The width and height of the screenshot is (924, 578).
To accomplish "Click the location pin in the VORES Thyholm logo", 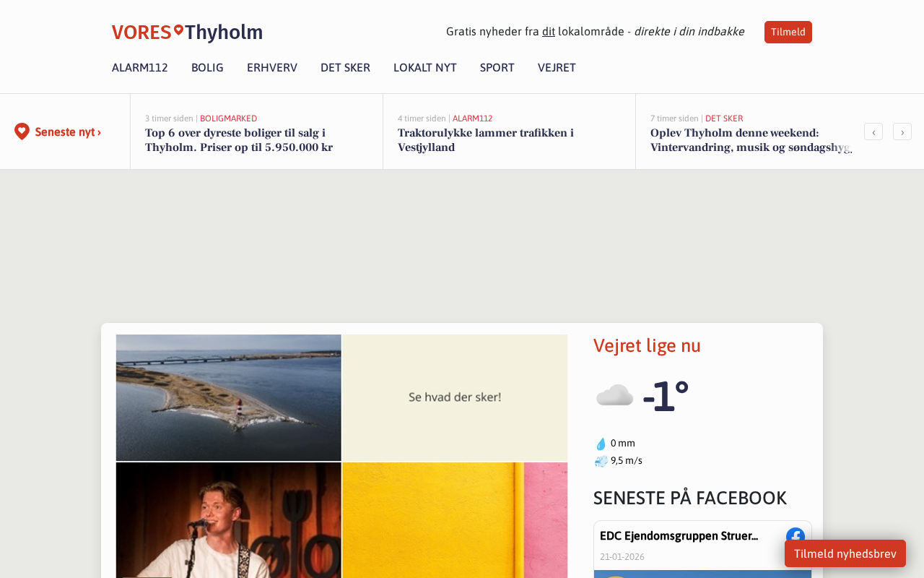I will [178, 30].
